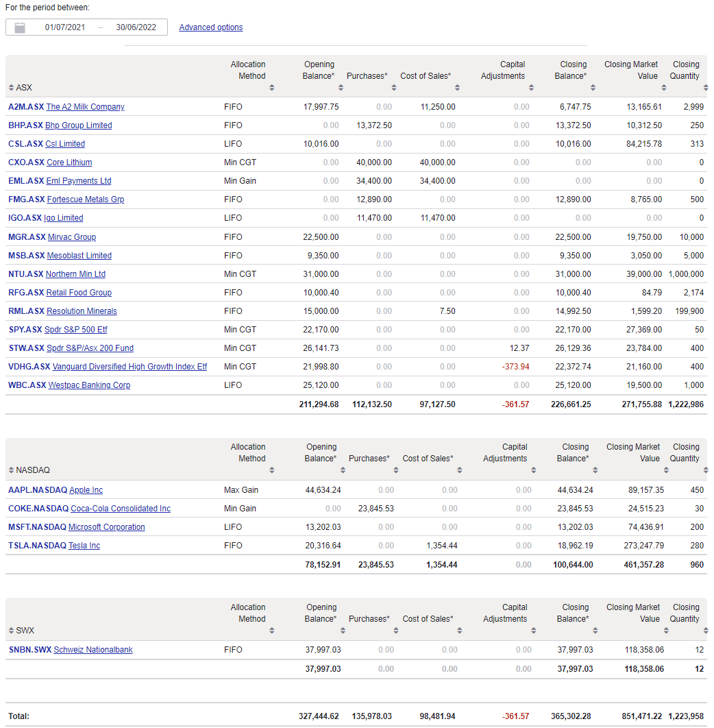Select SWX total closing quantity 12
Image resolution: width=714 pixels, height=728 pixels.
[699, 669]
